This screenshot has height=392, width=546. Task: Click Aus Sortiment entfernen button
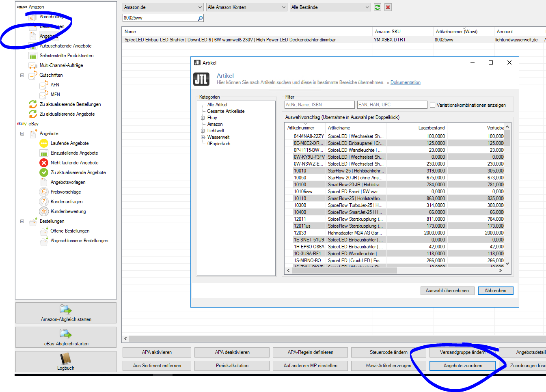click(157, 366)
